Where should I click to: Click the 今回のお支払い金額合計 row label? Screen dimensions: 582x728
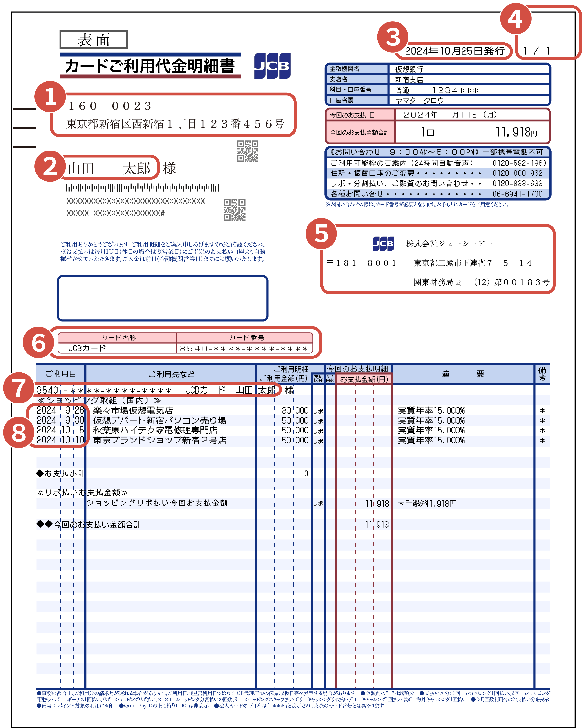click(89, 524)
